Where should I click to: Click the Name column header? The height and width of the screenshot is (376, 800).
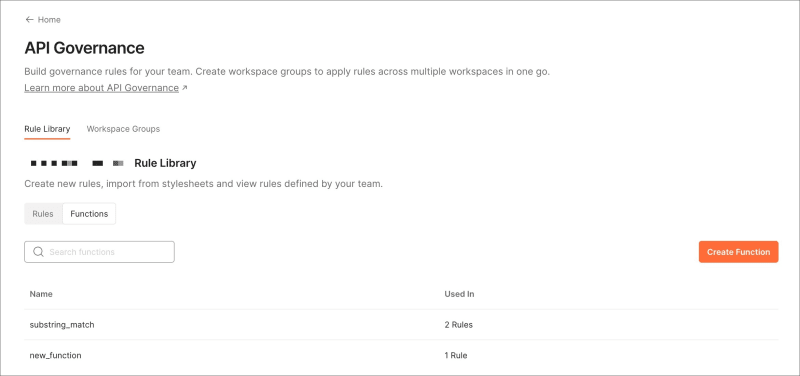pyautogui.click(x=41, y=294)
